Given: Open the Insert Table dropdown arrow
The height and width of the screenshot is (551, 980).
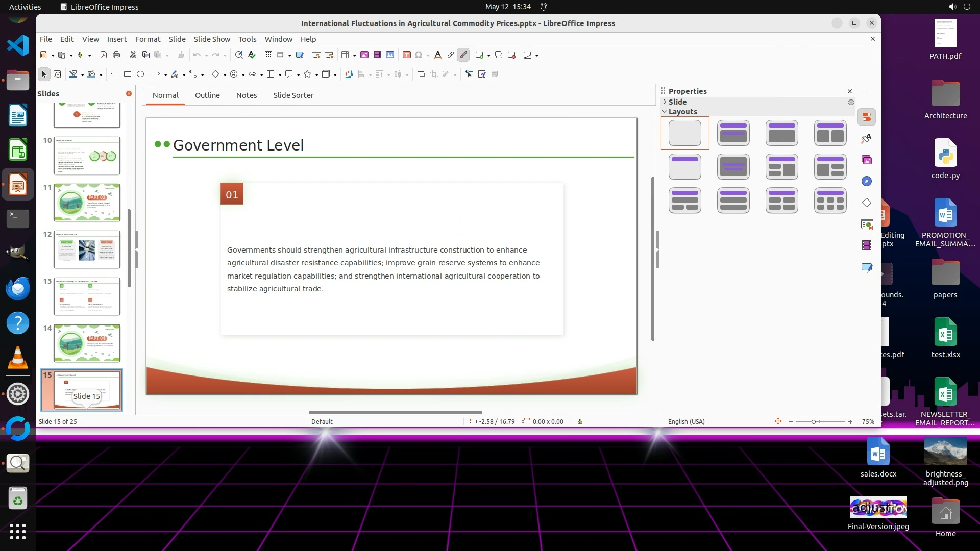Looking at the screenshot, I should (354, 56).
